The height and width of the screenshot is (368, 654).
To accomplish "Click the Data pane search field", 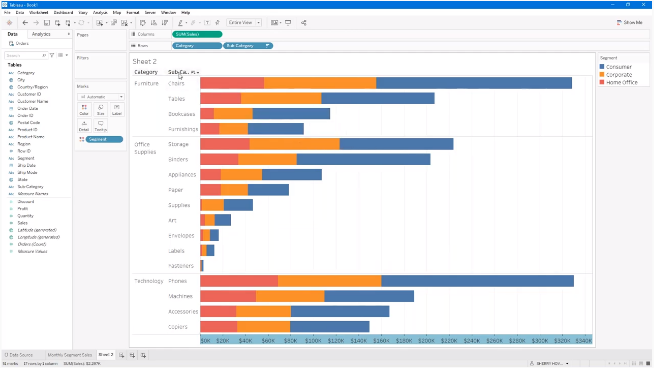I will coord(26,55).
